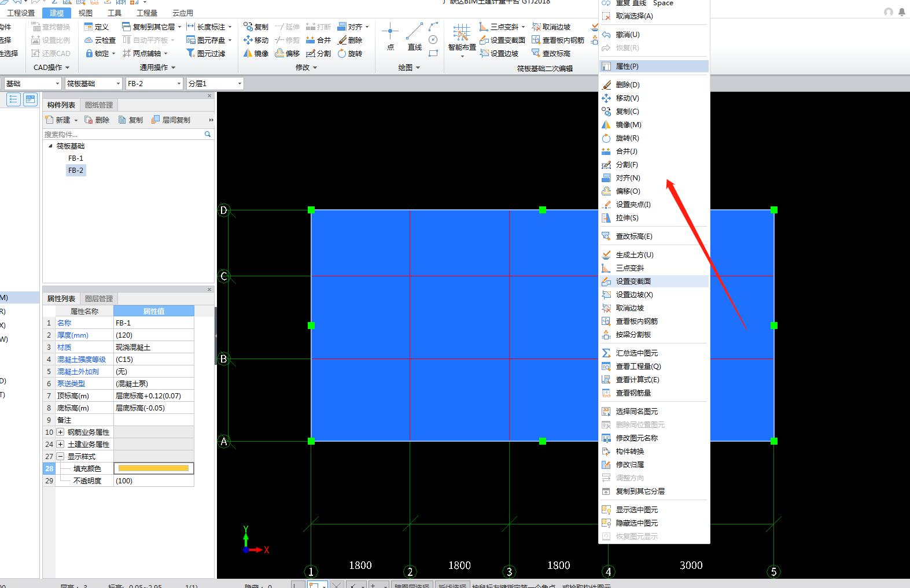The image size is (910, 588).
Task: Click search magnifier in component search box
Action: (x=208, y=134)
